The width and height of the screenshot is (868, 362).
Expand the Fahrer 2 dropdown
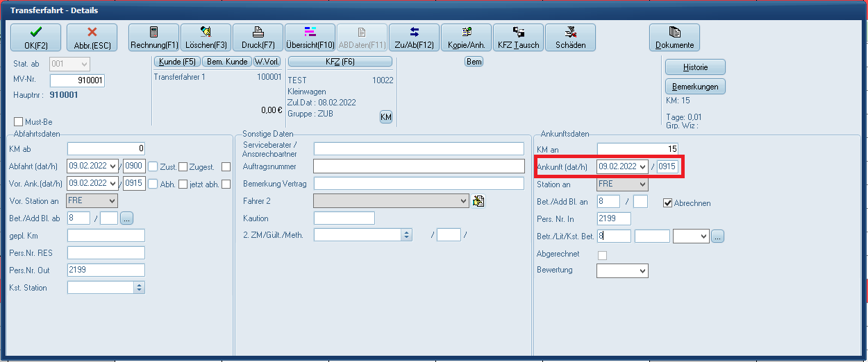[464, 200]
